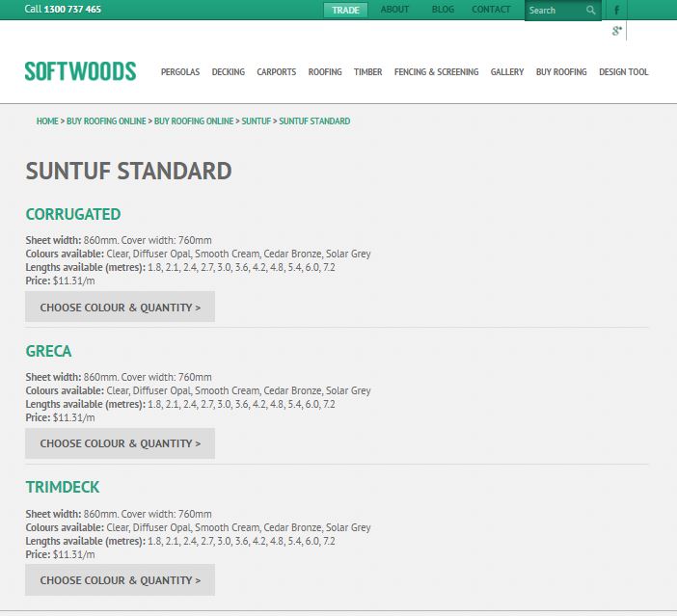Open the Contact page
The width and height of the screenshot is (677, 616).
click(491, 10)
